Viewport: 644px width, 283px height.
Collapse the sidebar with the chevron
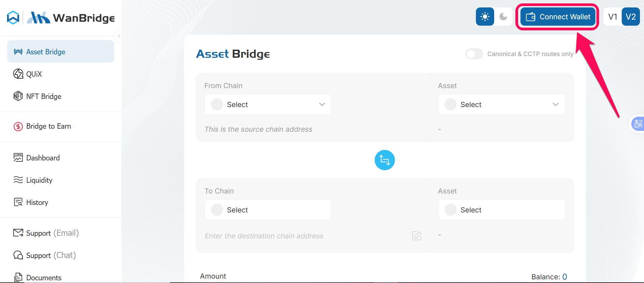(119, 35)
